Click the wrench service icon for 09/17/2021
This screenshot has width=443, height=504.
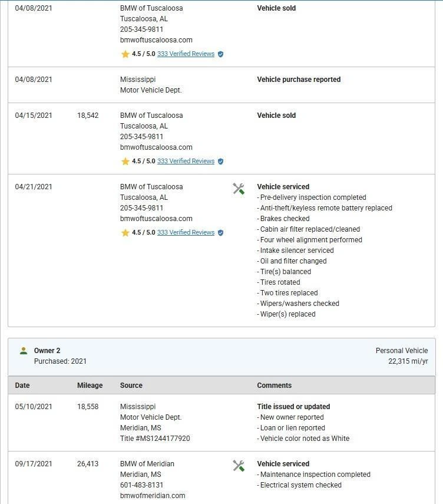click(239, 466)
